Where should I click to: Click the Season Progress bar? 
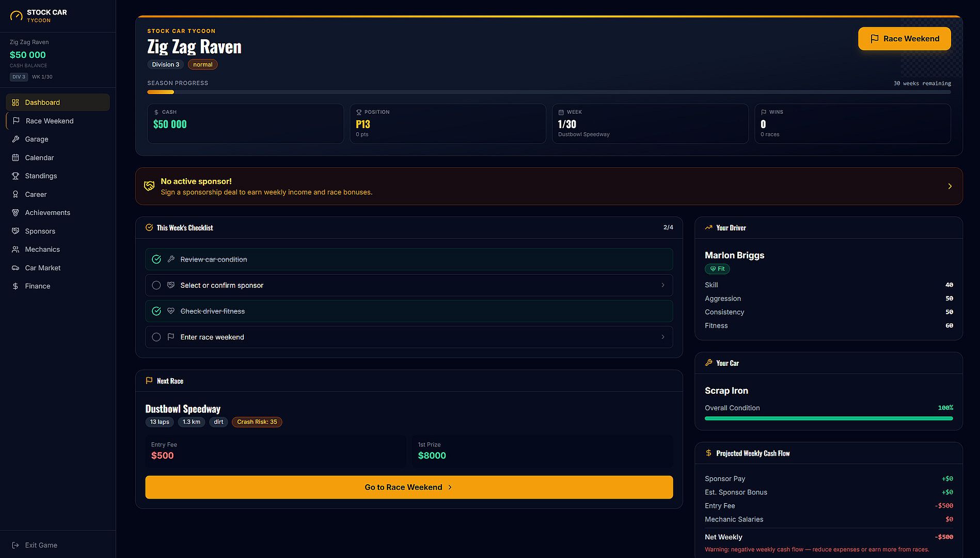coord(549,92)
